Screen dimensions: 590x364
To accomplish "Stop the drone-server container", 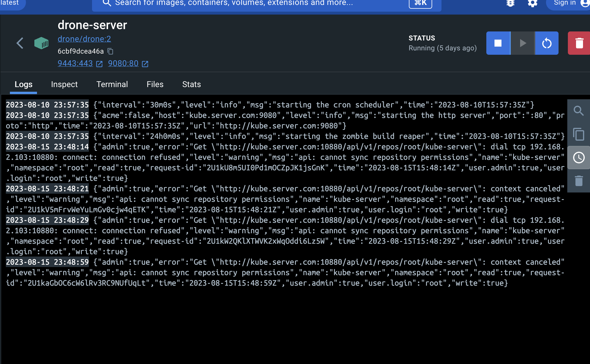I will [x=498, y=43].
